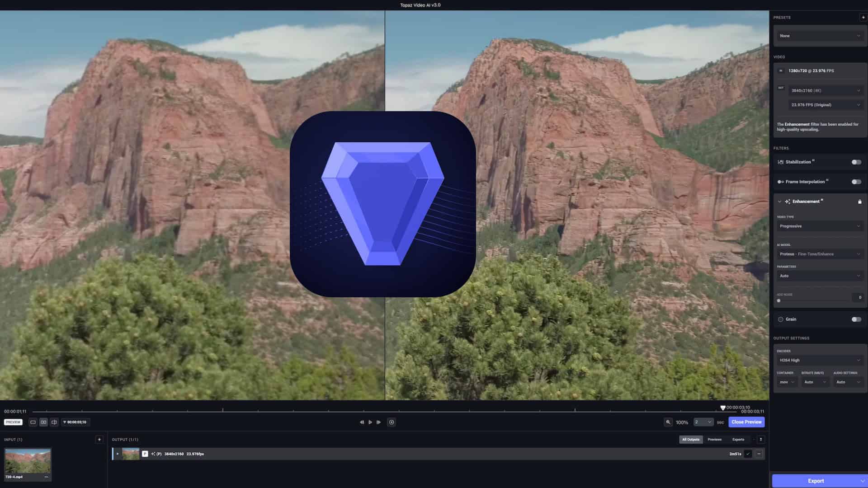Step forward one frame
The width and height of the screenshot is (868, 488).
pos(379,422)
